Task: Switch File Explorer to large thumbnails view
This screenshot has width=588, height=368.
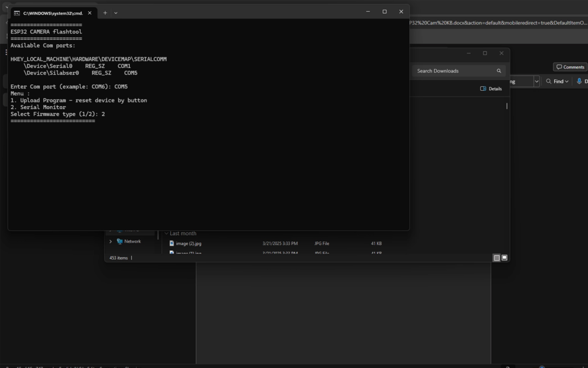Action: pos(504,258)
